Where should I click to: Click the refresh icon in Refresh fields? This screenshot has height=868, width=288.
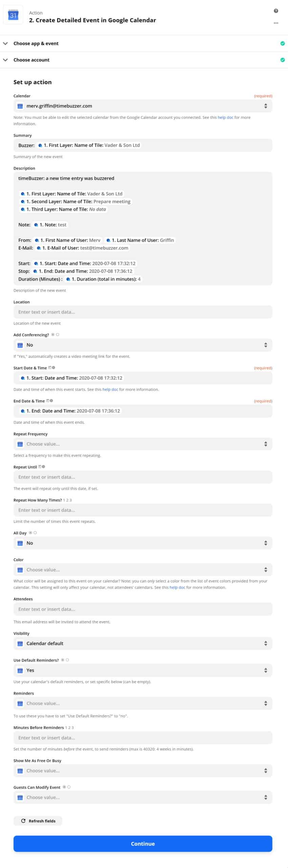tap(23, 821)
